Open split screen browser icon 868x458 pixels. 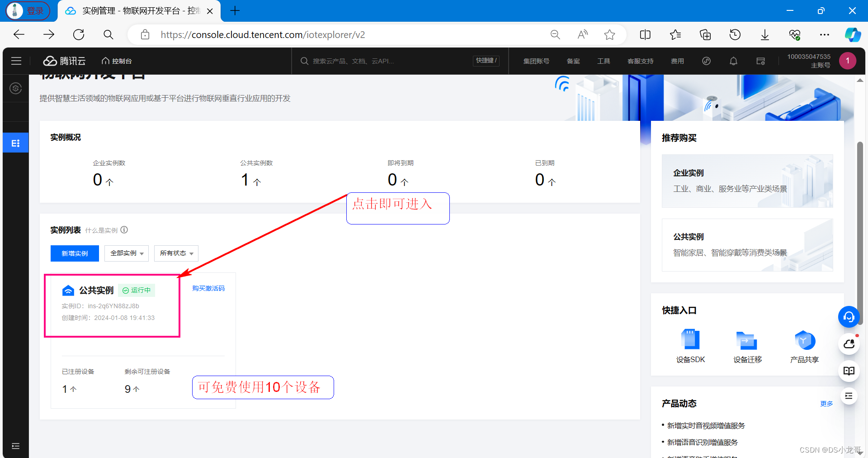645,34
